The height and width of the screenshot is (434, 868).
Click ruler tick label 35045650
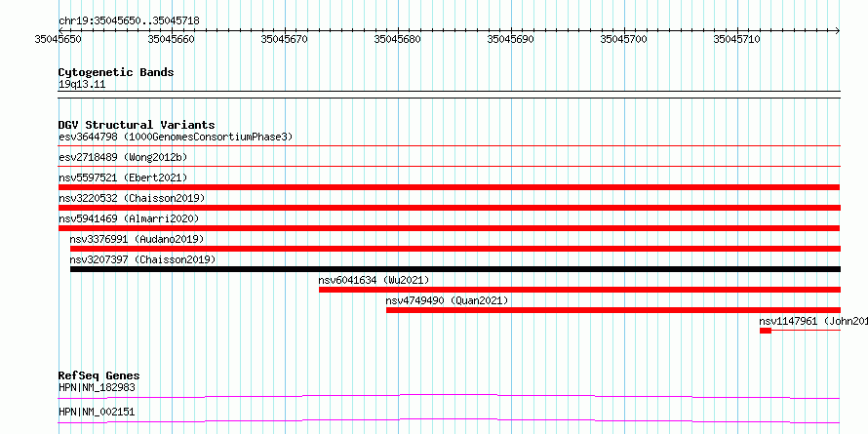(x=58, y=39)
